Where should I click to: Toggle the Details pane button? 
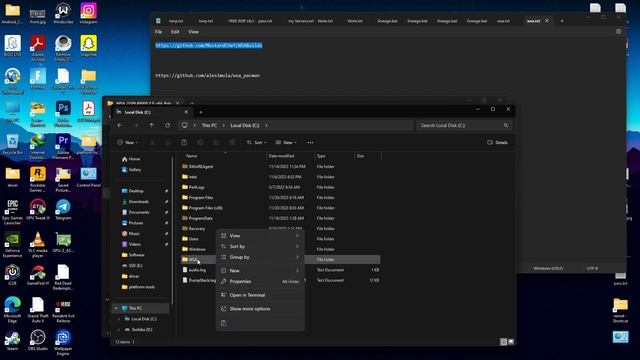(498, 142)
